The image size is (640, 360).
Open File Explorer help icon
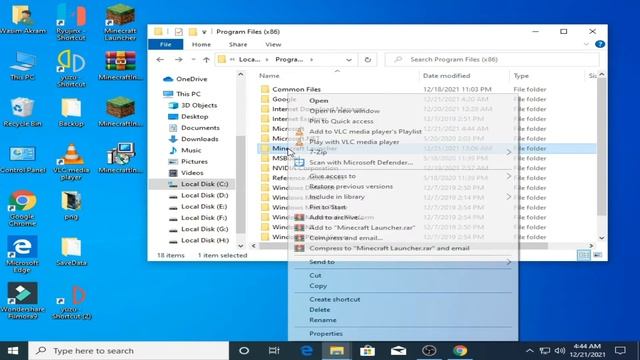pyautogui.click(x=600, y=44)
